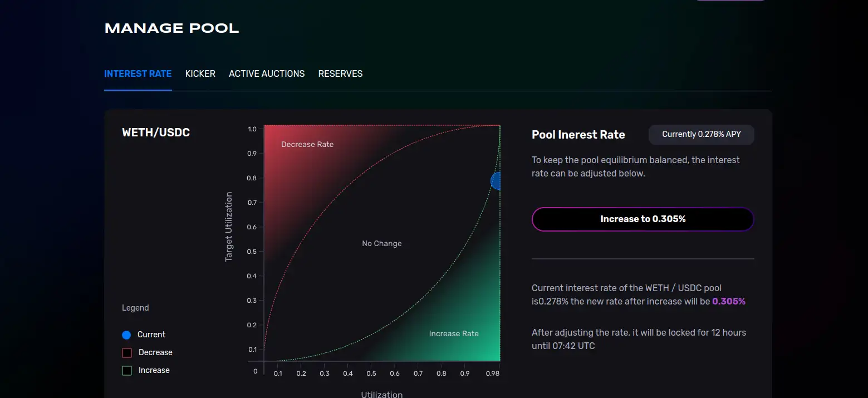Click the Currently 0.278% APY badge
Image resolution: width=868 pixels, height=398 pixels.
coord(701,134)
